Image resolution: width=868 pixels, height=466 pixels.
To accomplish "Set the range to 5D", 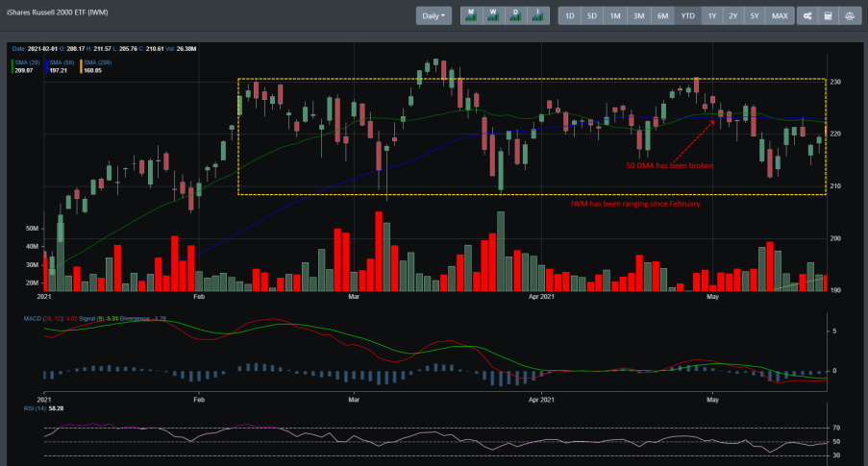I will click(592, 16).
